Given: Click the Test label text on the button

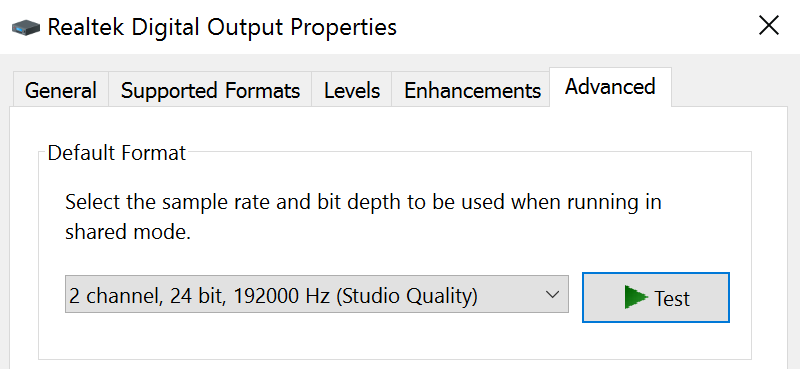Looking at the screenshot, I should (x=672, y=298).
